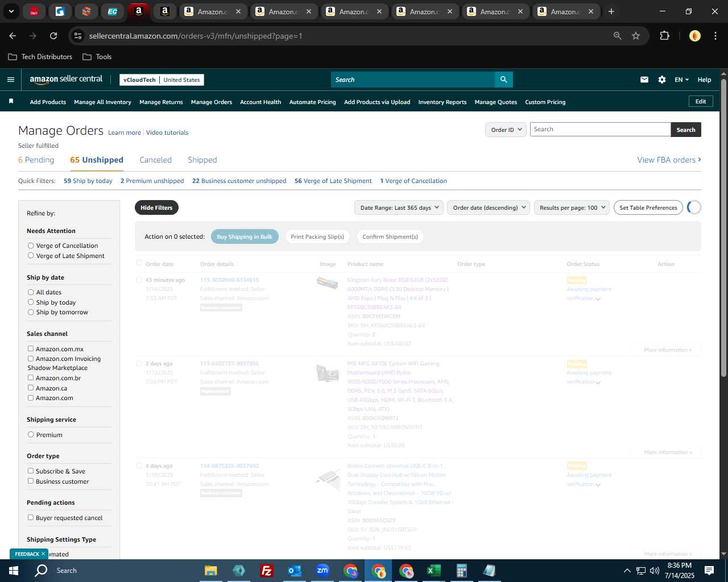This screenshot has height=582, width=728.
Task: Click the Set Table Preferences button
Action: (x=648, y=207)
